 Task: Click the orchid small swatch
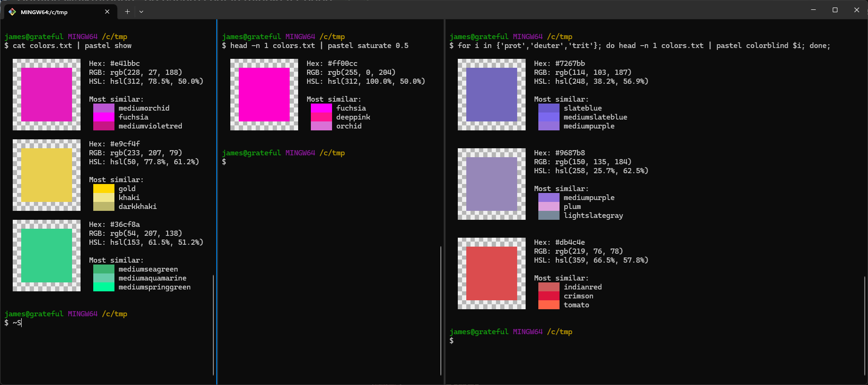(x=321, y=126)
